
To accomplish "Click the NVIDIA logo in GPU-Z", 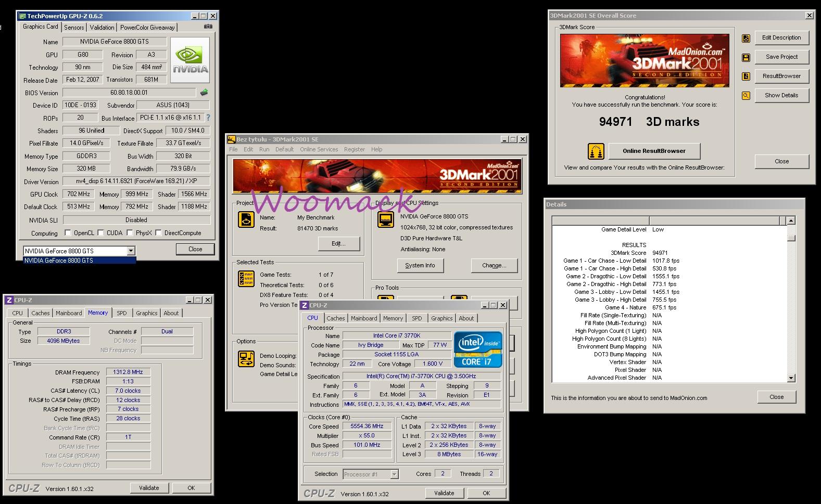I will (x=190, y=60).
